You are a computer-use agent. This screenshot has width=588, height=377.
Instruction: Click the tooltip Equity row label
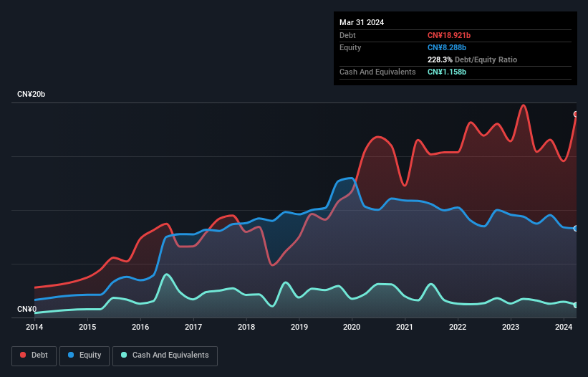(x=350, y=47)
